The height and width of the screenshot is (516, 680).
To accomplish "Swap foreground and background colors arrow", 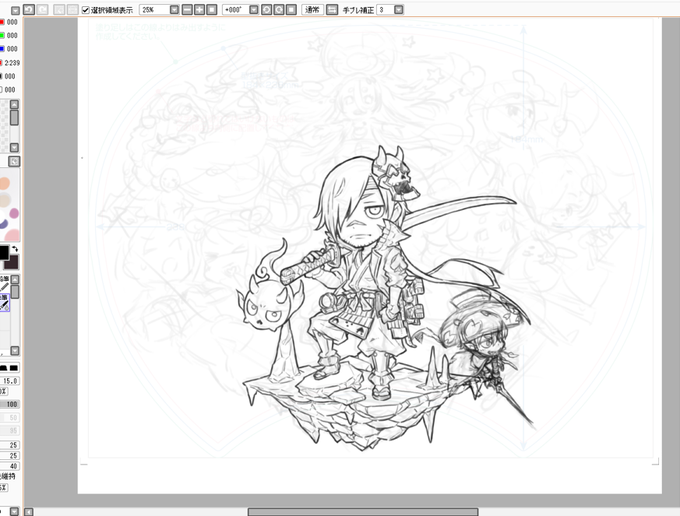I will 15,249.
